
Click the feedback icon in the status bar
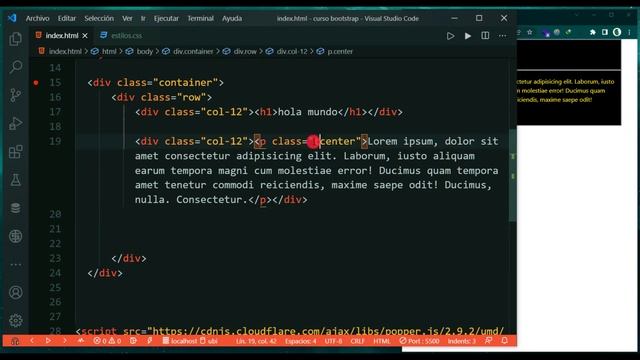pyautogui.click(x=488, y=340)
